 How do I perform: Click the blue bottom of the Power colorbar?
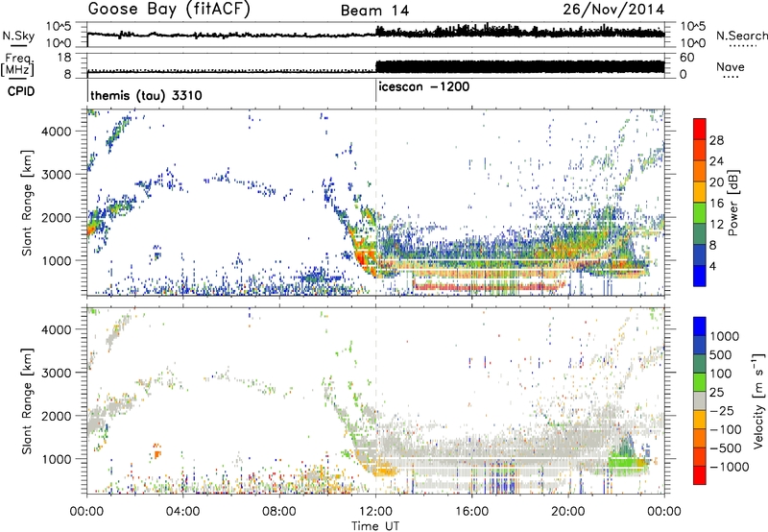click(x=700, y=277)
